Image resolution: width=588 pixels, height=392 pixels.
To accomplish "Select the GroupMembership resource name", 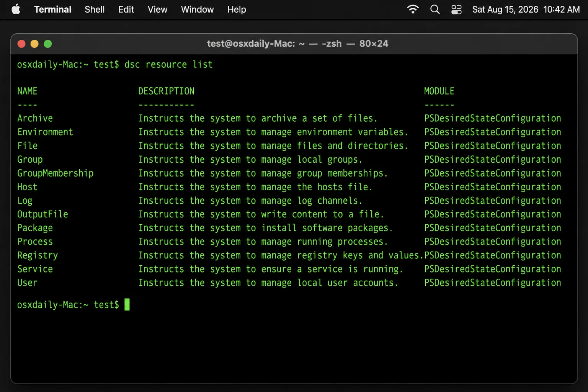I will pos(55,173).
